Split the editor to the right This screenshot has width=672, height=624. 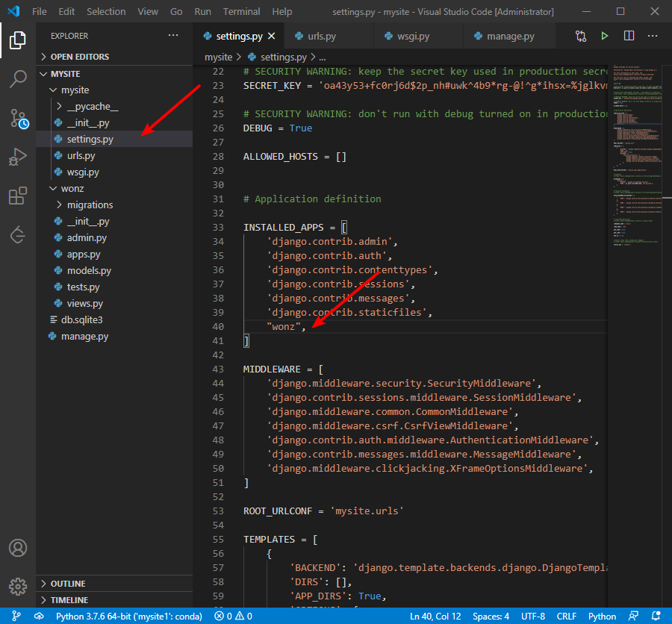[629, 36]
